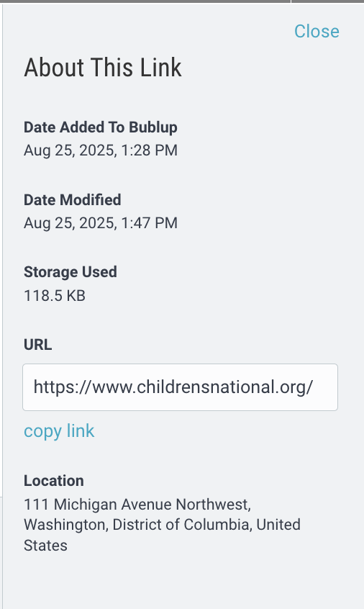This screenshot has width=364, height=609.
Task: Click the word "States" in the address
Action: tap(45, 546)
